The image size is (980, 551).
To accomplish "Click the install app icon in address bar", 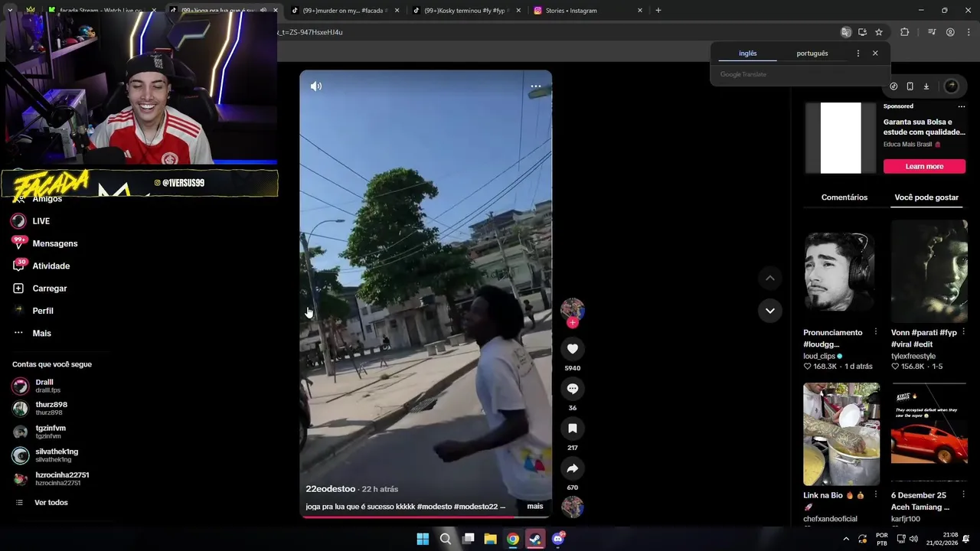I will click(862, 32).
